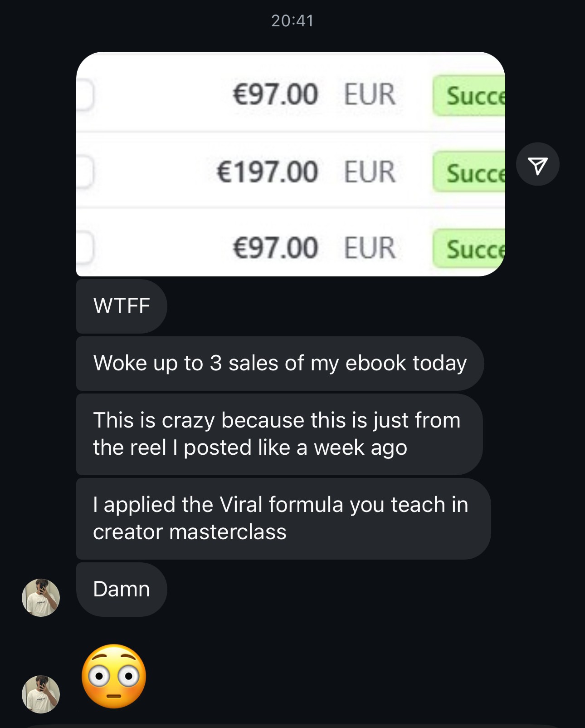This screenshot has width=585, height=728.
Task: Tick the checkbox in the last €97.00 row
Action: pyautogui.click(x=85, y=248)
